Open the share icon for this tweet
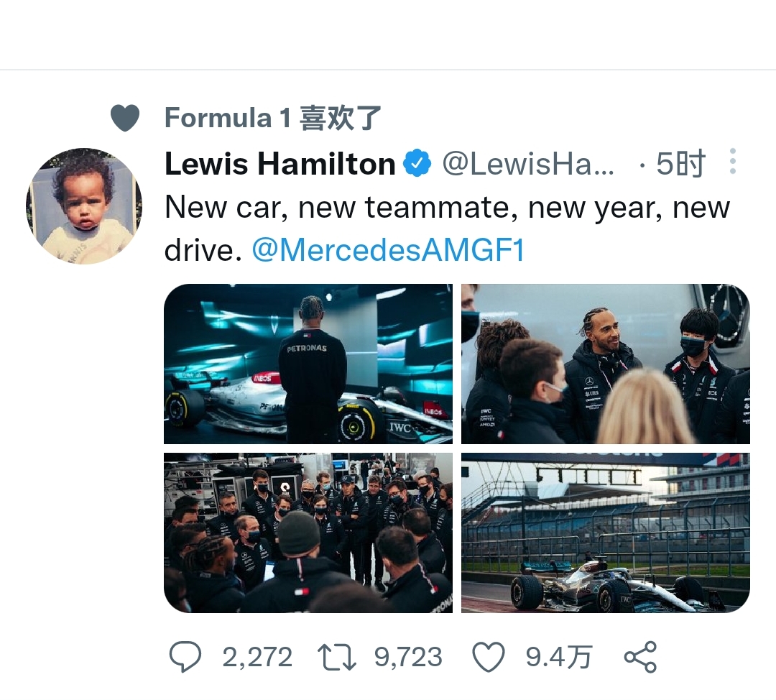The image size is (776, 700). point(639,657)
